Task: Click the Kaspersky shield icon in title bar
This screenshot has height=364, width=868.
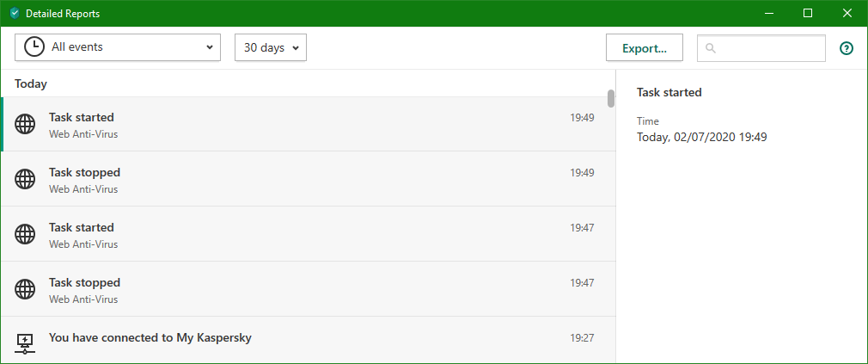Action: pyautogui.click(x=15, y=13)
